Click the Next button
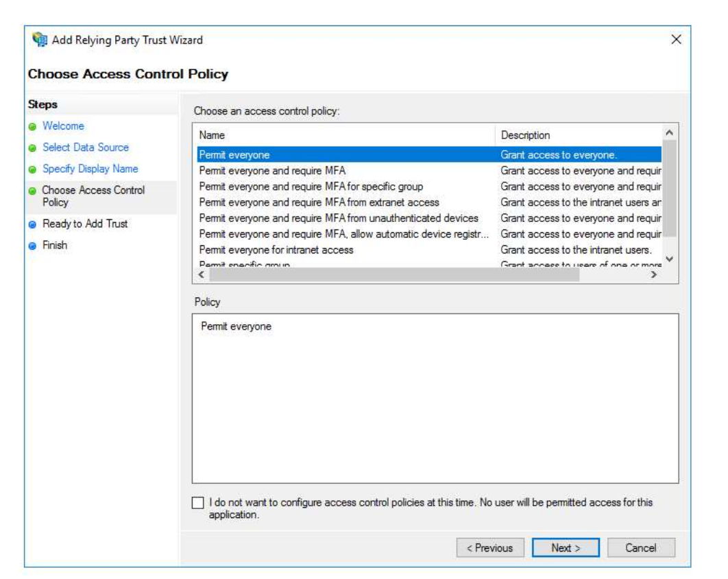This screenshot has height=579, width=728. (566, 547)
